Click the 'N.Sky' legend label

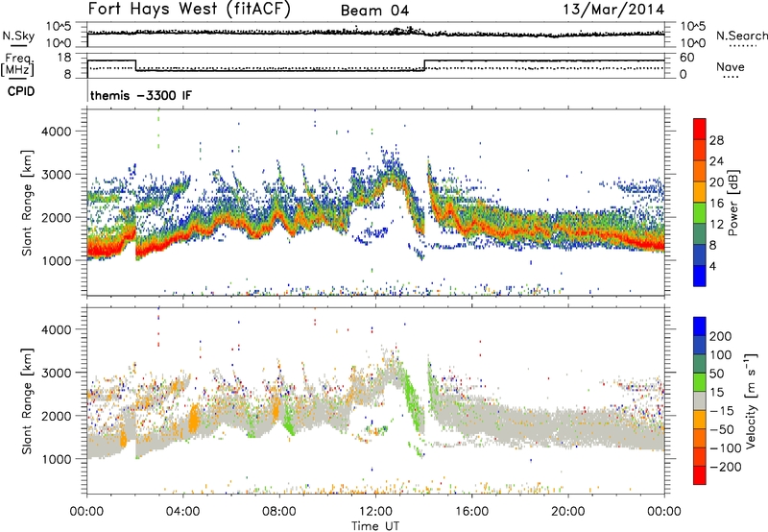tap(18, 36)
